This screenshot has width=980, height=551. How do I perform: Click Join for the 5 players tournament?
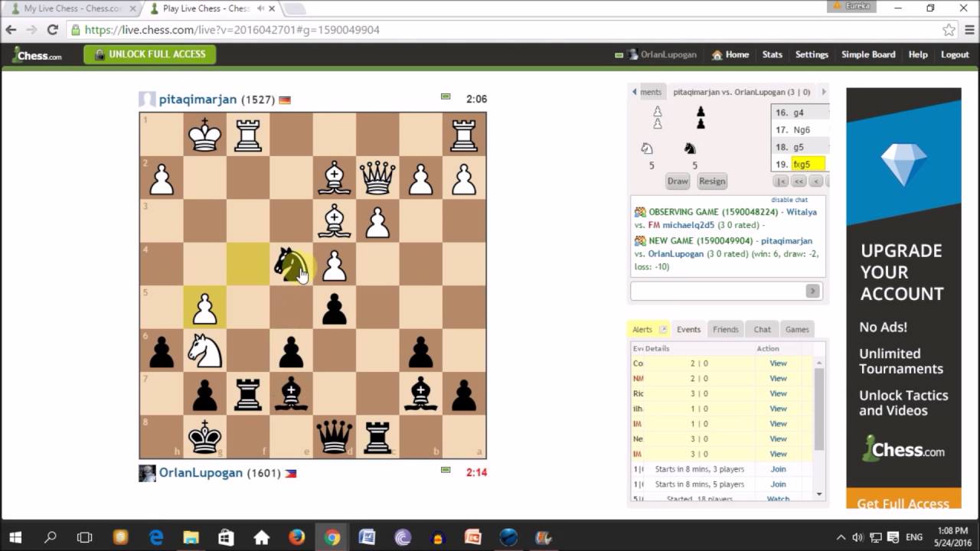point(778,484)
